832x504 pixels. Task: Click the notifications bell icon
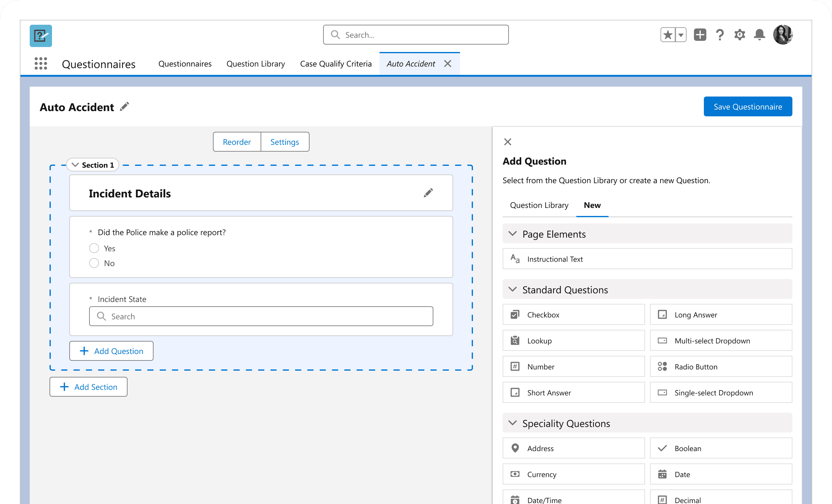(759, 35)
